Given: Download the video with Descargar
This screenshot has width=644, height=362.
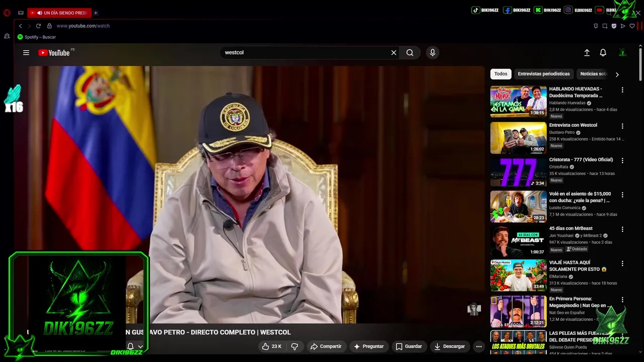Looking at the screenshot, I should point(449,346).
